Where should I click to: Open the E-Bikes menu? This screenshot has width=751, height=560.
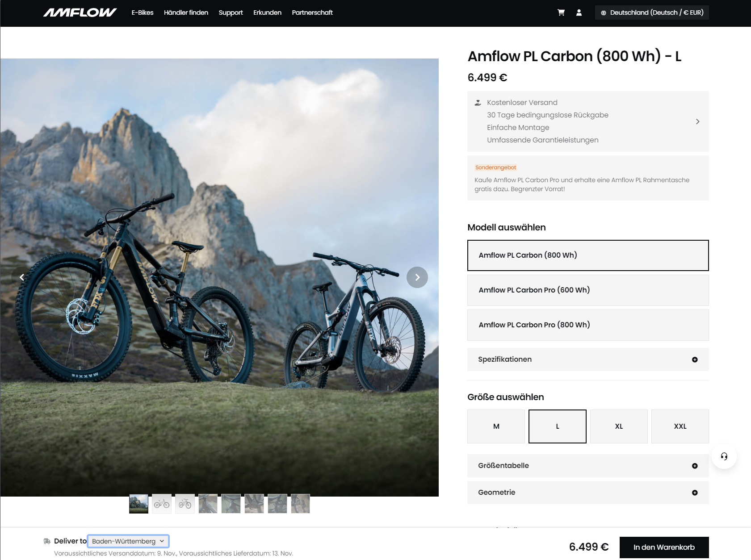pos(143,13)
